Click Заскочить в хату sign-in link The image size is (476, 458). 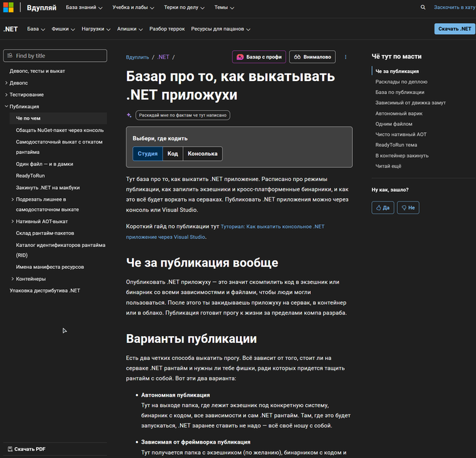[454, 7]
